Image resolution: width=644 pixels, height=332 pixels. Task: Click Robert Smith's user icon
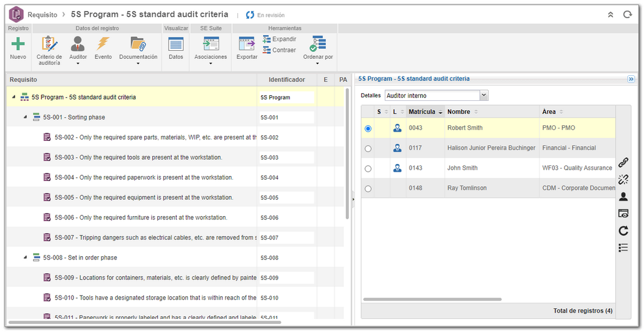point(397,128)
